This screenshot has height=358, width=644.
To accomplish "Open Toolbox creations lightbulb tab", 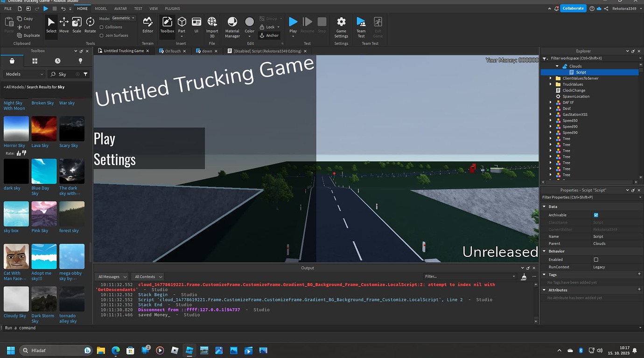I will (80, 61).
